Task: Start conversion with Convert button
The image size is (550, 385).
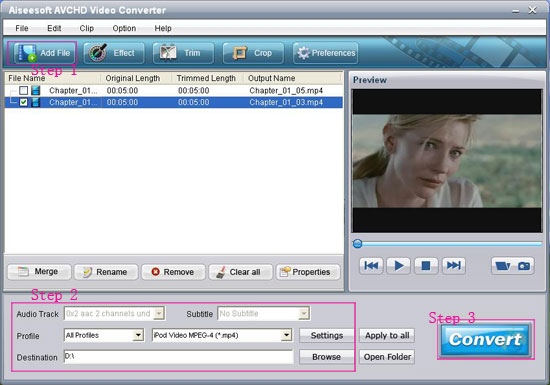Action: [485, 339]
